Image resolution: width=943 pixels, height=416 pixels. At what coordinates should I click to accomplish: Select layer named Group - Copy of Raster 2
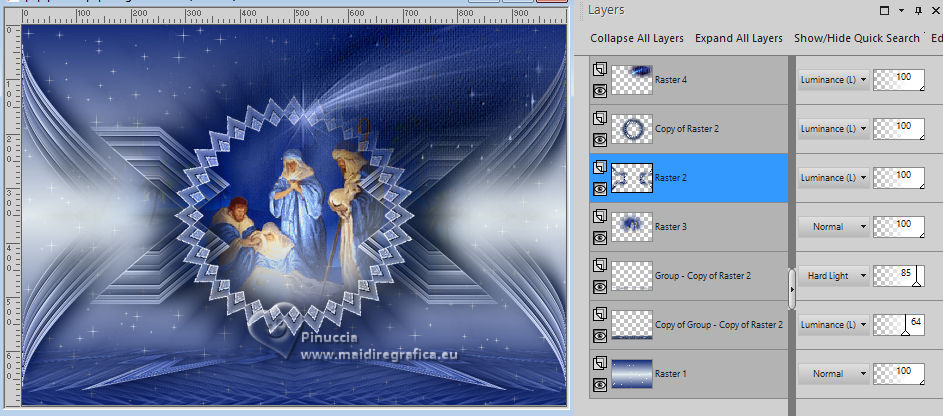coord(702,276)
